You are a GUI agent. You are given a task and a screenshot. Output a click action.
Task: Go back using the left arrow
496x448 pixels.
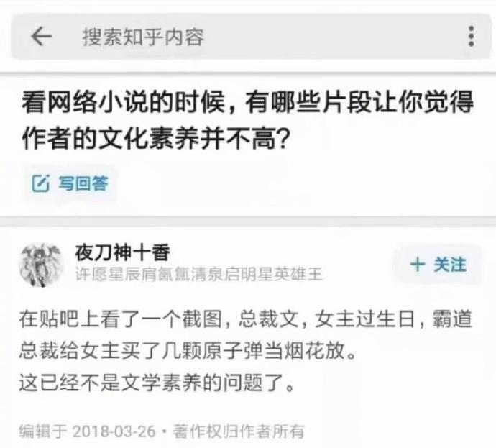(x=42, y=36)
